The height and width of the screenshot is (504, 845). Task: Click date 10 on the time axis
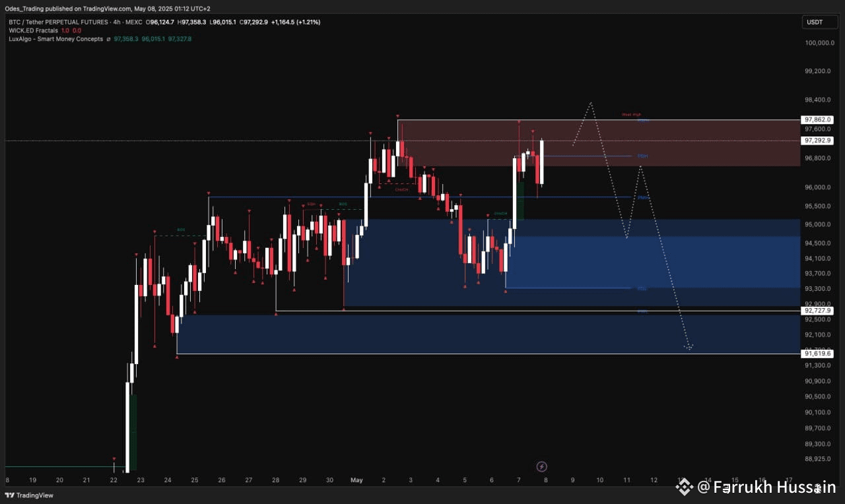click(x=600, y=480)
